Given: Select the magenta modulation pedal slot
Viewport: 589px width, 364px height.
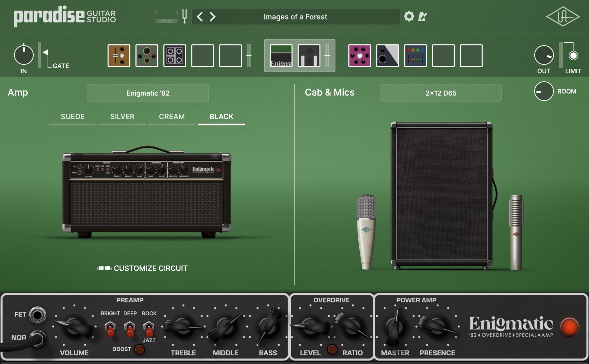Looking at the screenshot, I should pyautogui.click(x=359, y=55).
